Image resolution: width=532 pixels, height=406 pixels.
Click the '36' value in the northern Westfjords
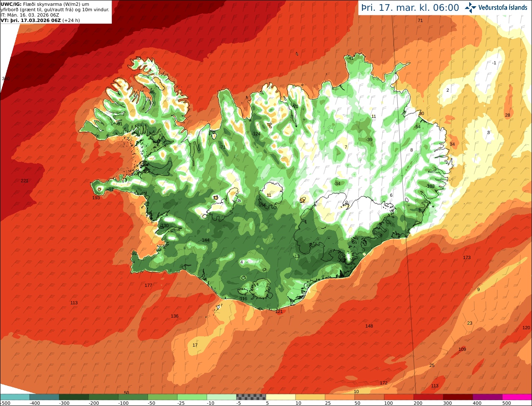(152, 92)
